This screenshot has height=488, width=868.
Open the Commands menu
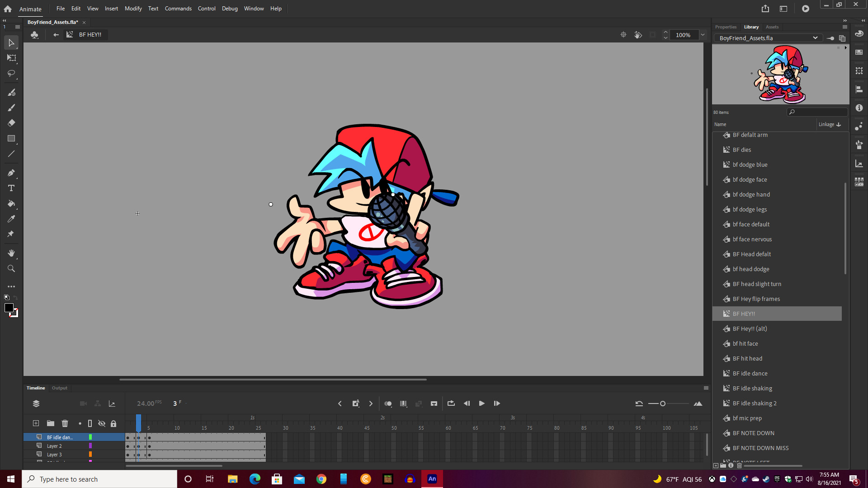tap(178, 9)
